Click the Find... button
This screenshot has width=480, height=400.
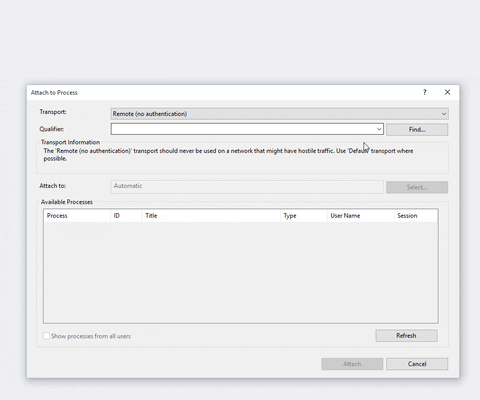point(417,129)
